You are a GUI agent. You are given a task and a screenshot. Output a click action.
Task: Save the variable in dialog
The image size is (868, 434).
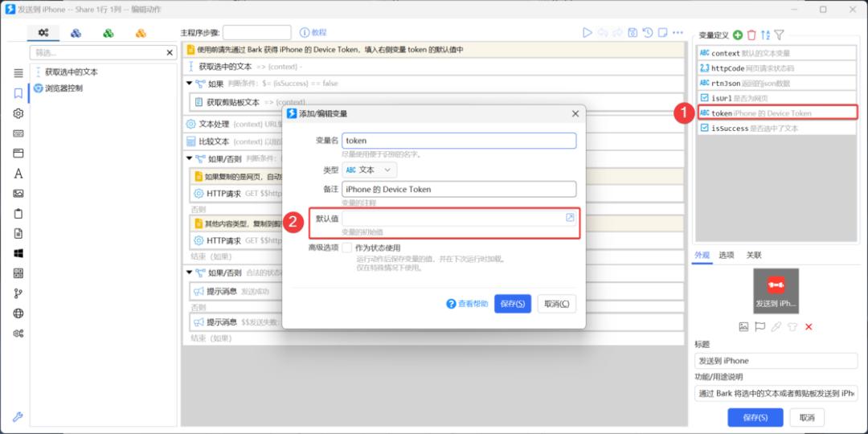click(513, 304)
